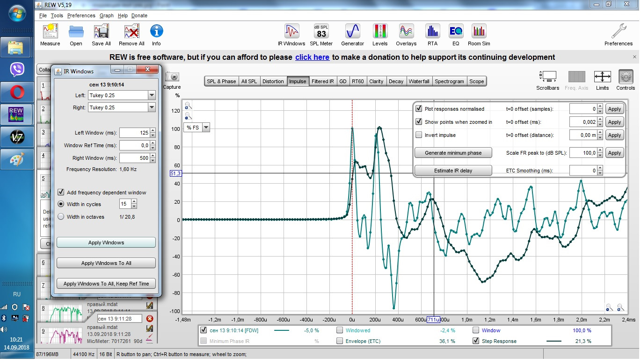Open the Right window type dropdown
641x364 pixels.
[x=151, y=107]
